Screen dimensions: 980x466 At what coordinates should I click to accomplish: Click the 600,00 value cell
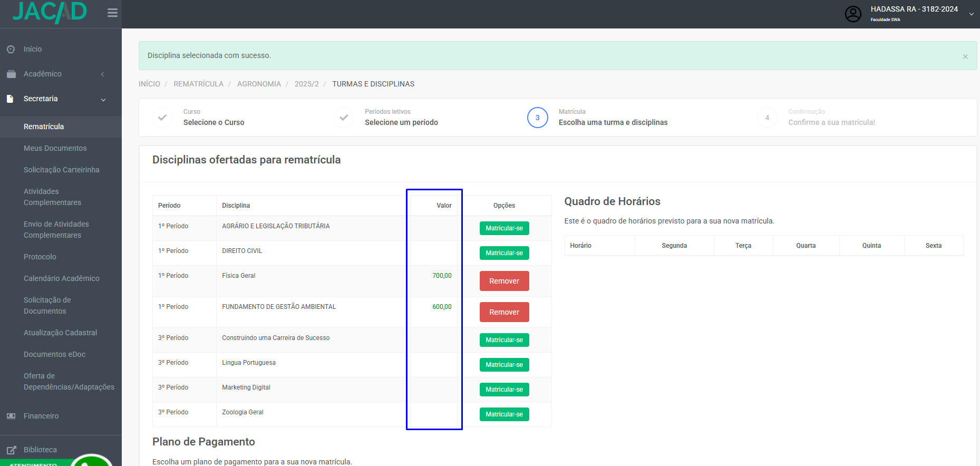[x=442, y=307]
